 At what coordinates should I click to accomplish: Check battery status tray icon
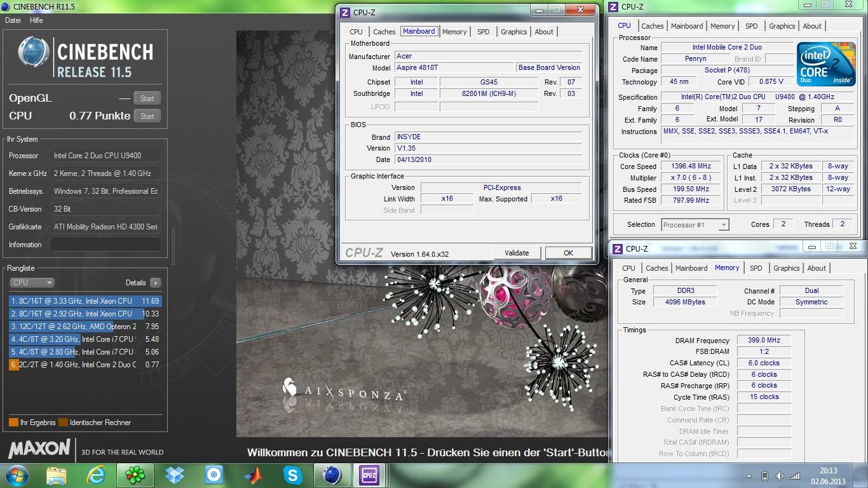point(764,476)
